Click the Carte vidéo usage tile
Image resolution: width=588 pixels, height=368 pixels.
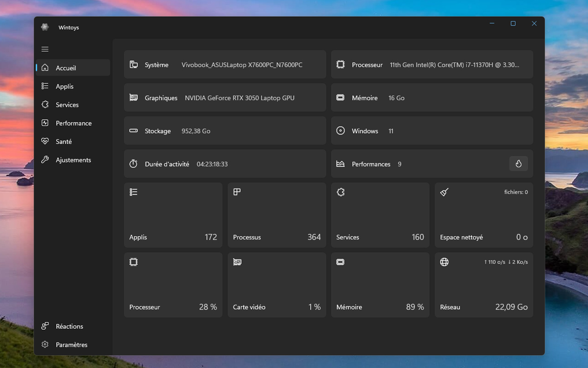point(277,285)
